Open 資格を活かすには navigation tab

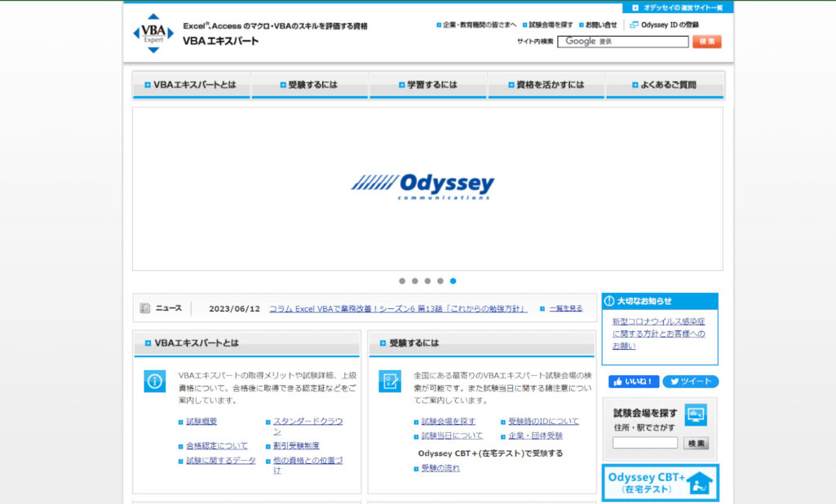coord(546,85)
